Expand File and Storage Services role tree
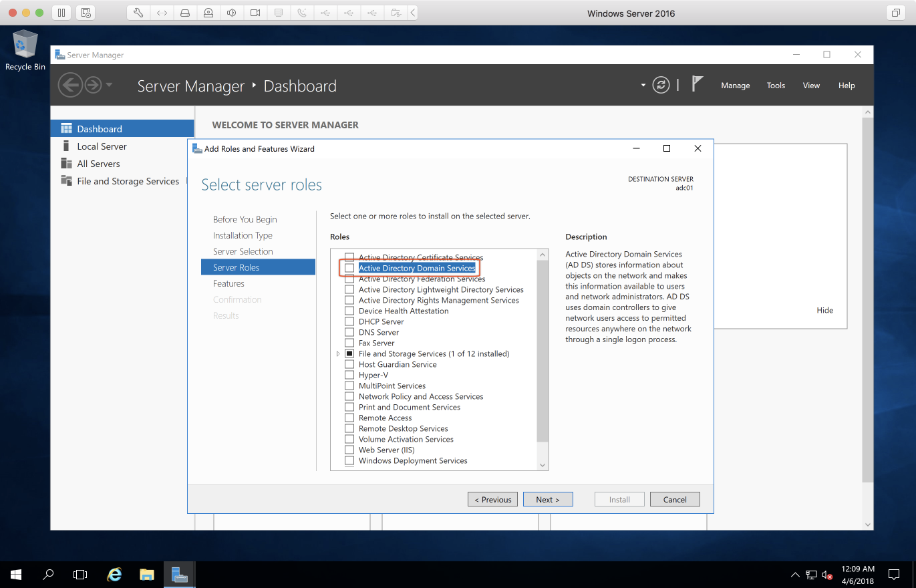The image size is (916, 588). (x=338, y=354)
